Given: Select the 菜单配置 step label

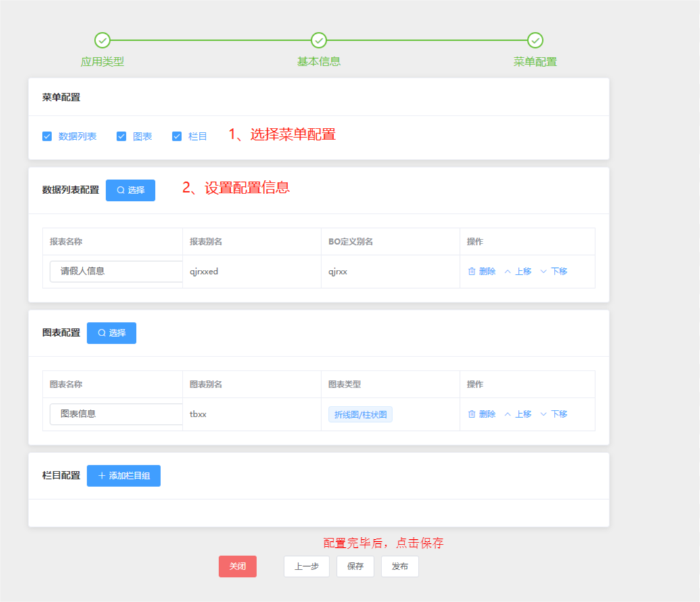Looking at the screenshot, I should (535, 62).
